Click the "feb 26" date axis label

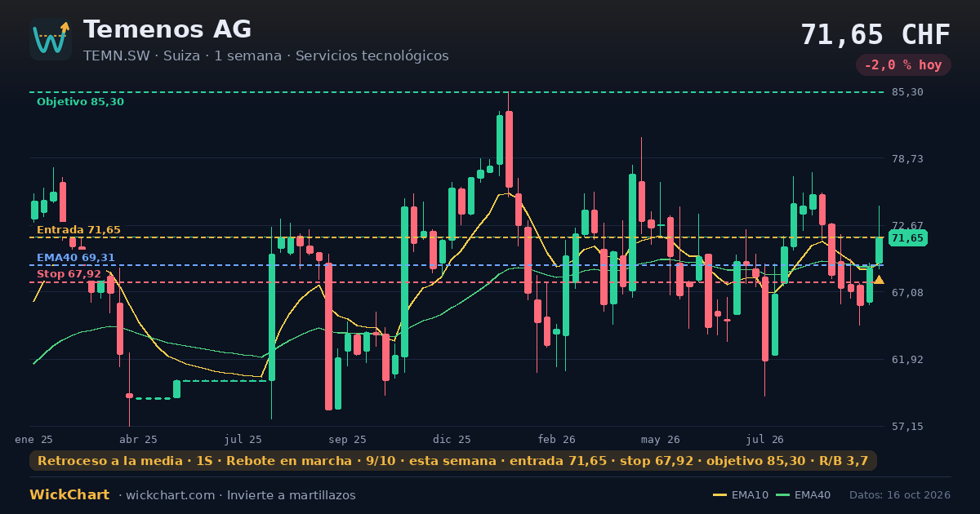pos(556,440)
